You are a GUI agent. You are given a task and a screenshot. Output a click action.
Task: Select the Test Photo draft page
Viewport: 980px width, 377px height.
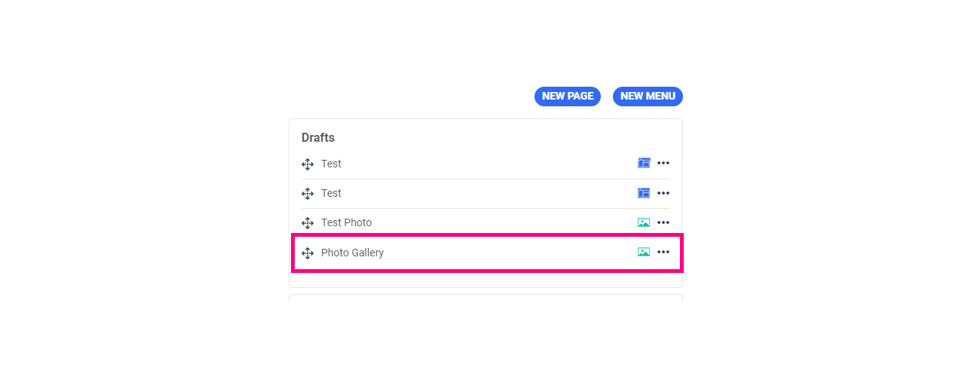pos(346,222)
